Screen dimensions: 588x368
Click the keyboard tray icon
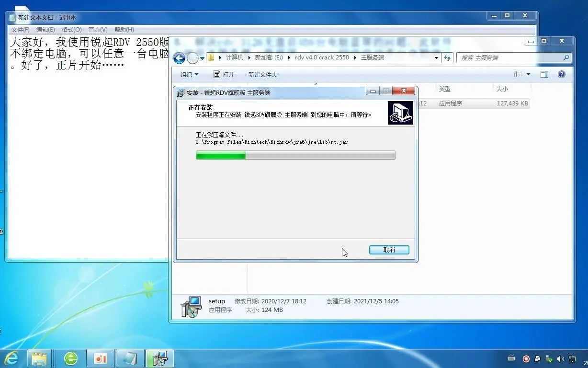[511, 358]
